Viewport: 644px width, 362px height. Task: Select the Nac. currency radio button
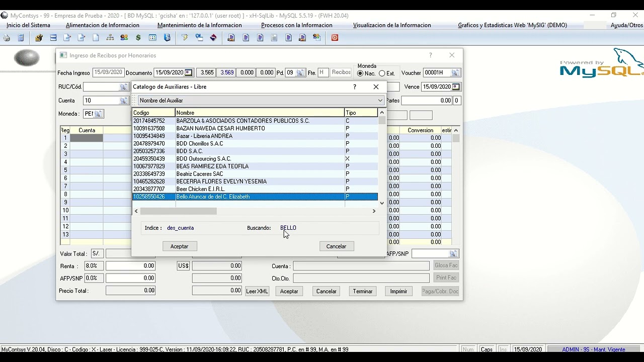[x=360, y=73]
